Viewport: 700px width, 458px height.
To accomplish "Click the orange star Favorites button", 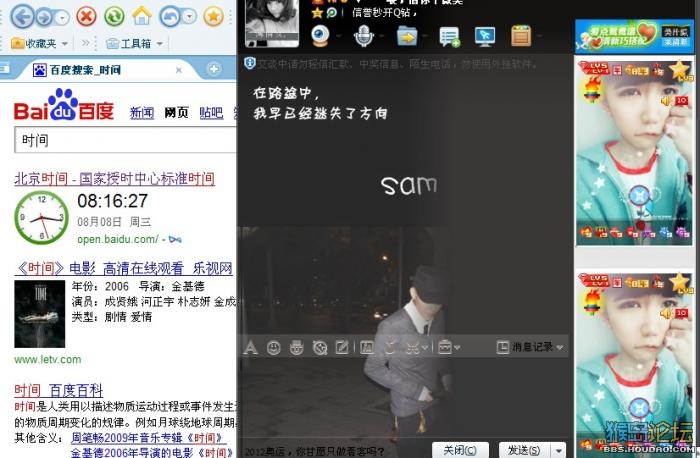I will [x=213, y=17].
